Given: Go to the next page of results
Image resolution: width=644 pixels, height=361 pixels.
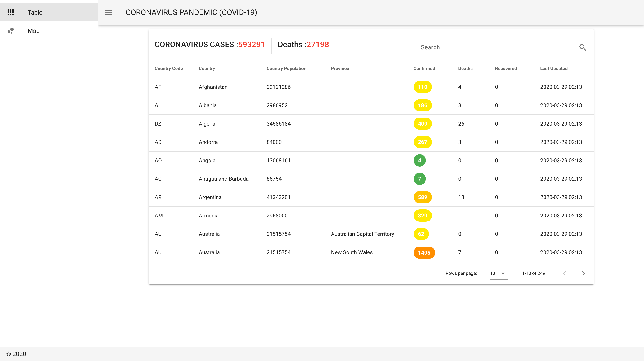Looking at the screenshot, I should [583, 273].
